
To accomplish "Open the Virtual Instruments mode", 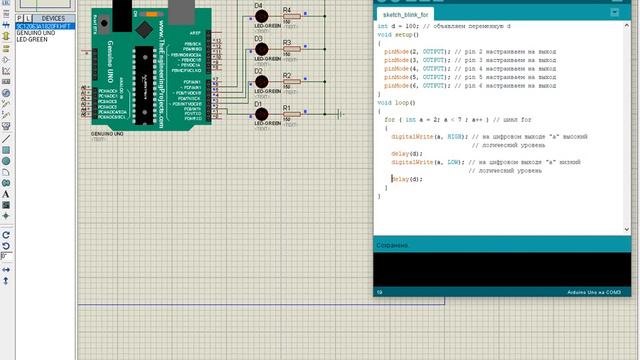I will [6, 126].
